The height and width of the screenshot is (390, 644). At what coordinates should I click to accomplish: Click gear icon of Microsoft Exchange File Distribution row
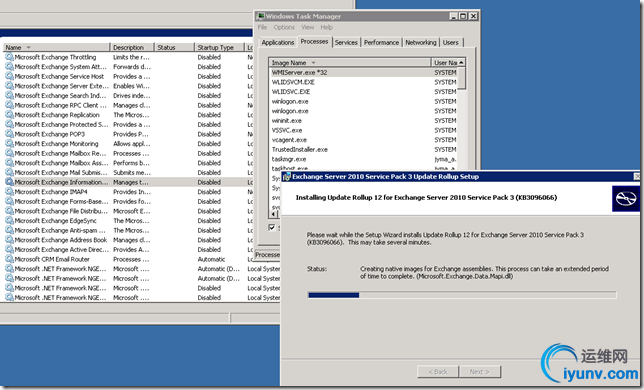pyautogui.click(x=9, y=211)
